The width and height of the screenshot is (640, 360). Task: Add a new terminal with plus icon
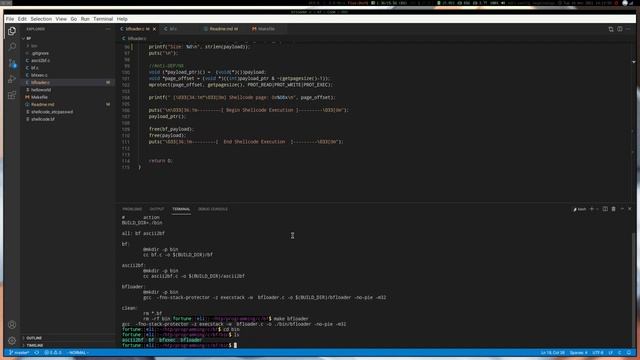(x=592, y=209)
